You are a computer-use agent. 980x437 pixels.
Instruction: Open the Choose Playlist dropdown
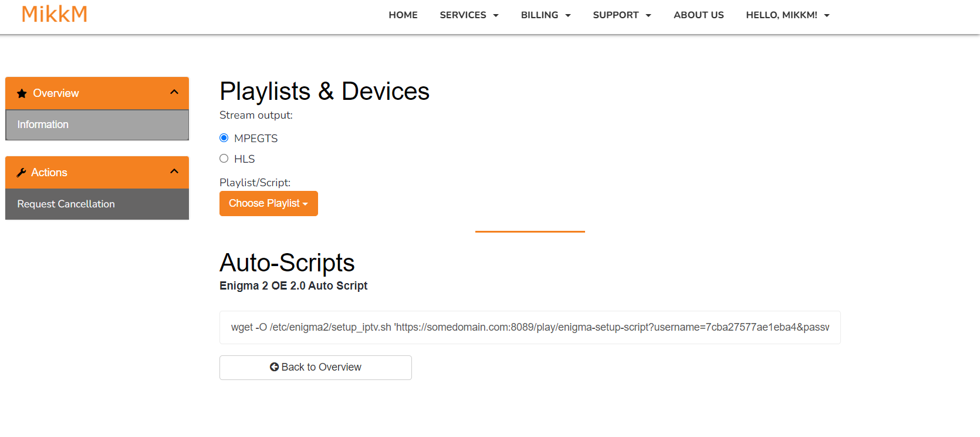tap(269, 203)
